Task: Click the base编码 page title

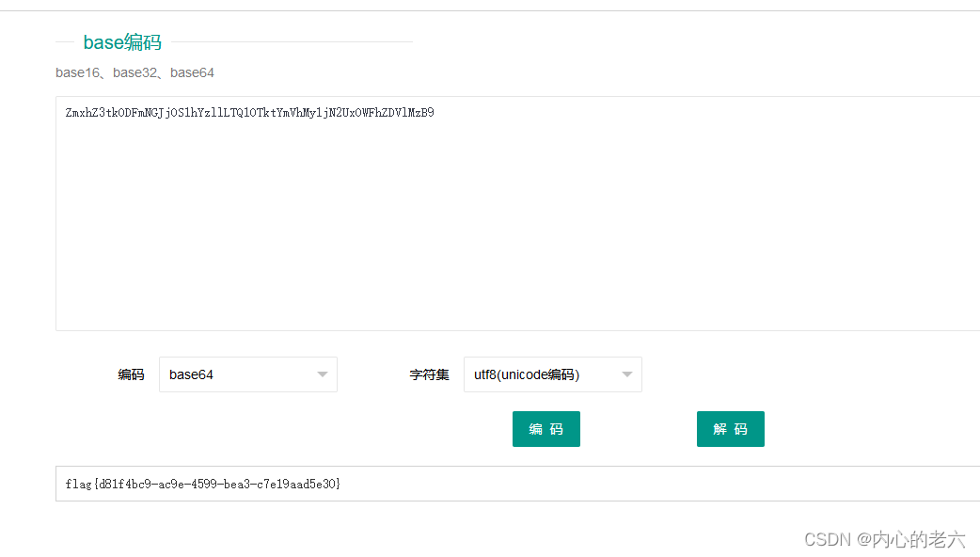Action: click(122, 41)
